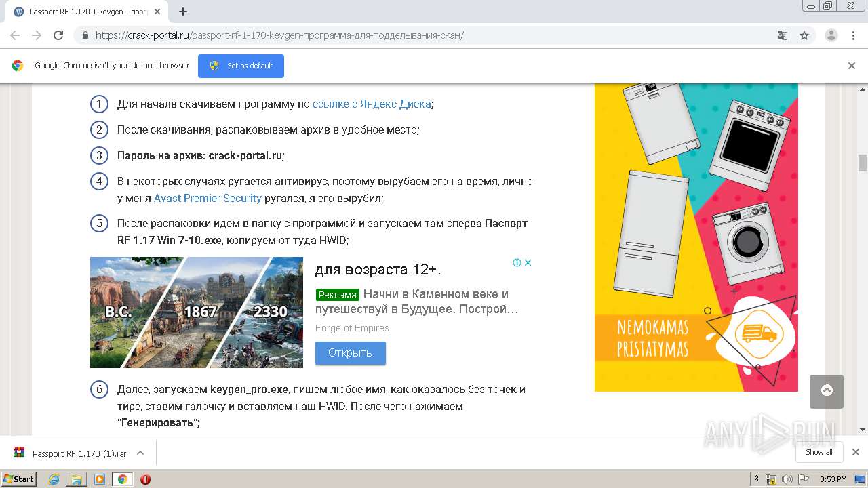This screenshot has height=488, width=868.
Task: Click the Set as default button
Action: 241,66
